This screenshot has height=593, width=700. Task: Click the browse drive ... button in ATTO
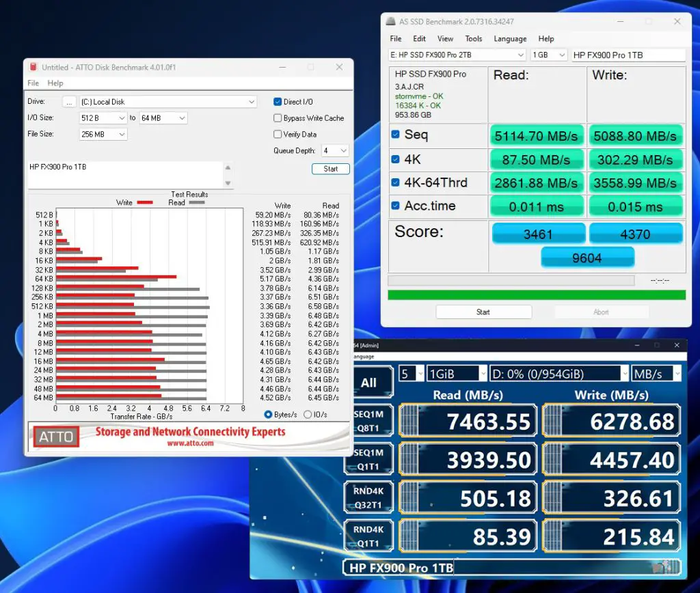(69, 102)
